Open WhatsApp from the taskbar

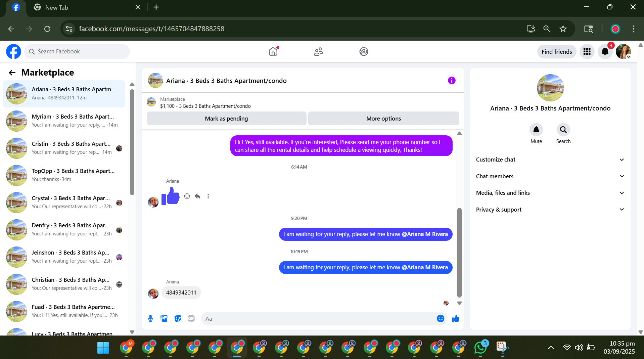point(480,348)
